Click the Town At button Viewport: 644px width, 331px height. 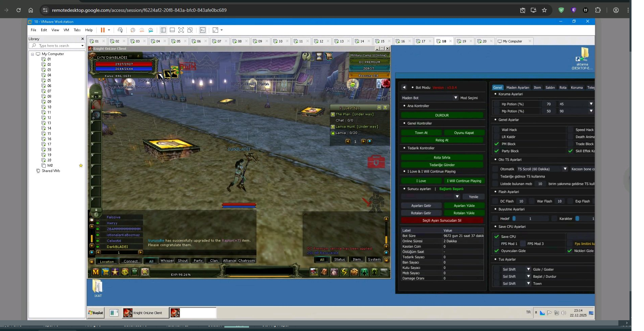pyautogui.click(x=421, y=133)
